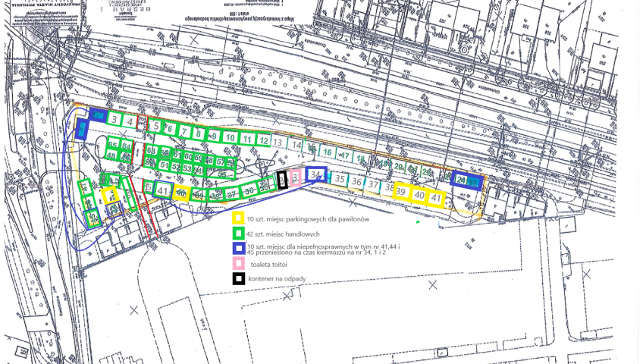Click the green legend square for trade spots
This screenshot has height=364, width=643.
click(x=239, y=233)
